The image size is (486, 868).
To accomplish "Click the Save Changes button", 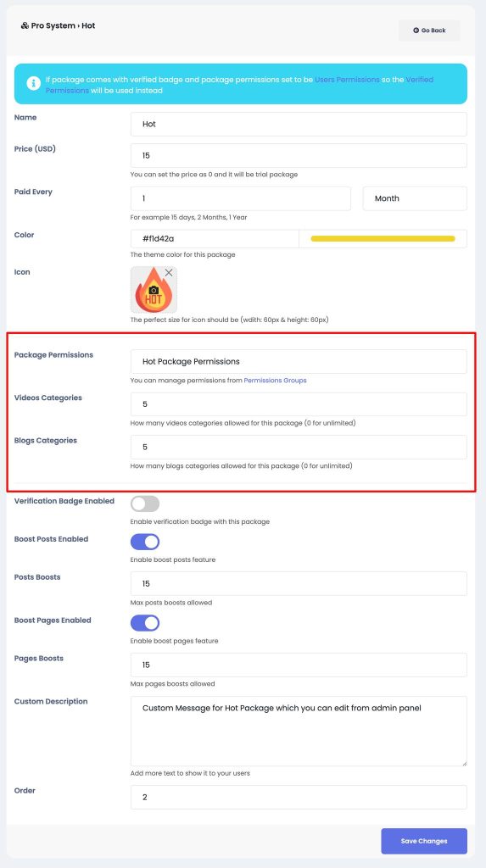I will pos(424,841).
